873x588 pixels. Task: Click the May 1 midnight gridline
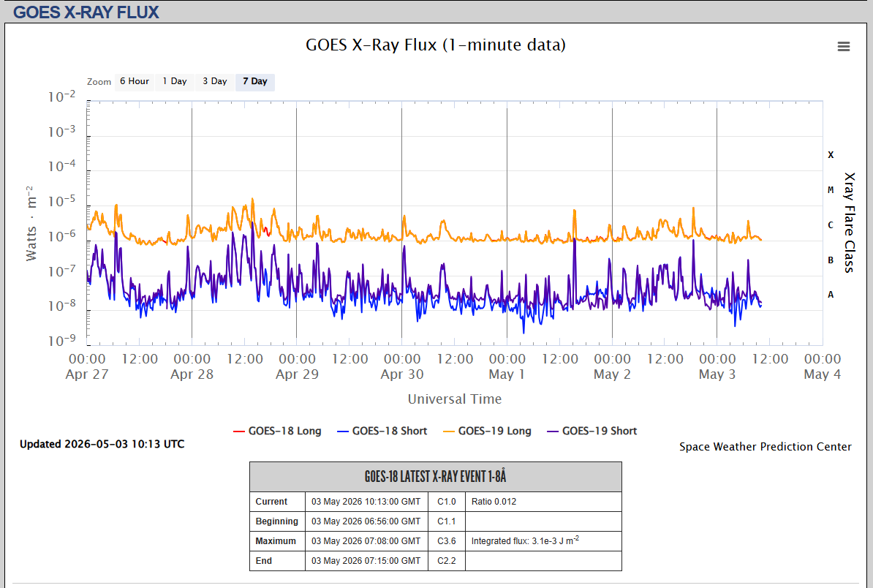(507, 223)
